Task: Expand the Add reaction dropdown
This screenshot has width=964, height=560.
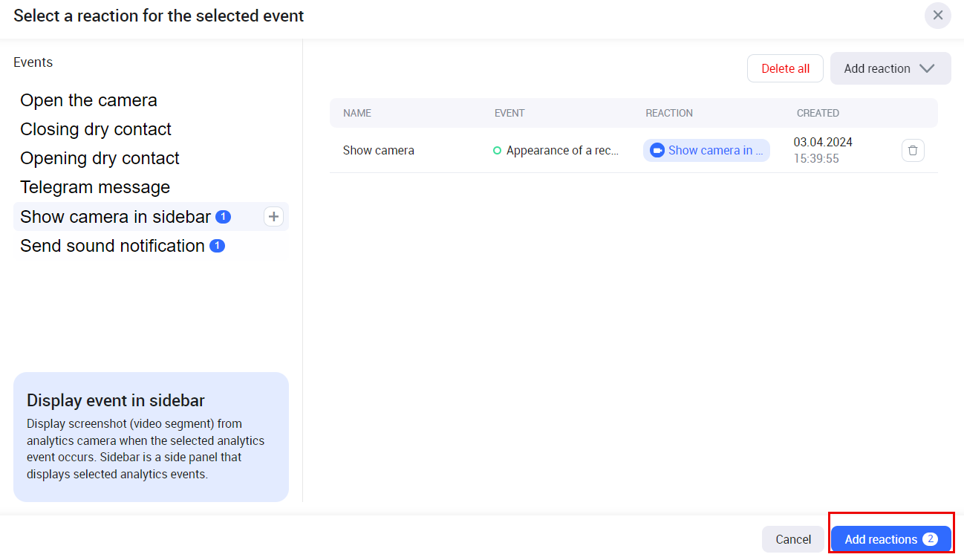Action: [890, 68]
